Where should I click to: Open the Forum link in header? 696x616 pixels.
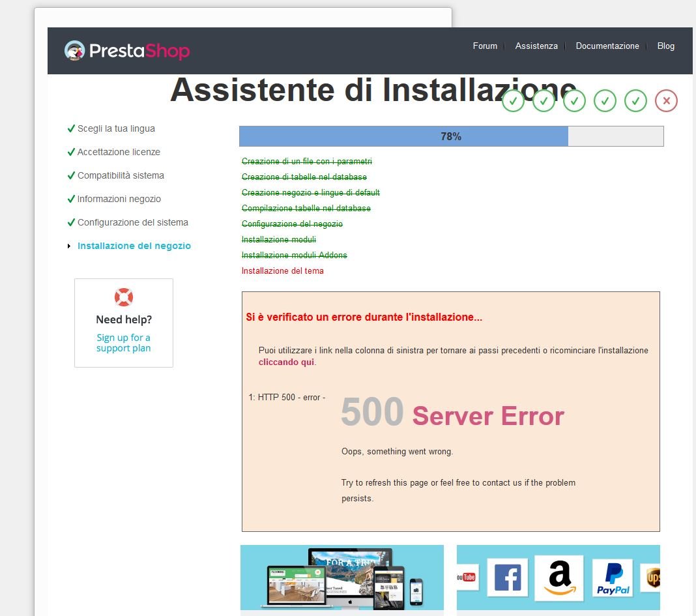(x=485, y=46)
